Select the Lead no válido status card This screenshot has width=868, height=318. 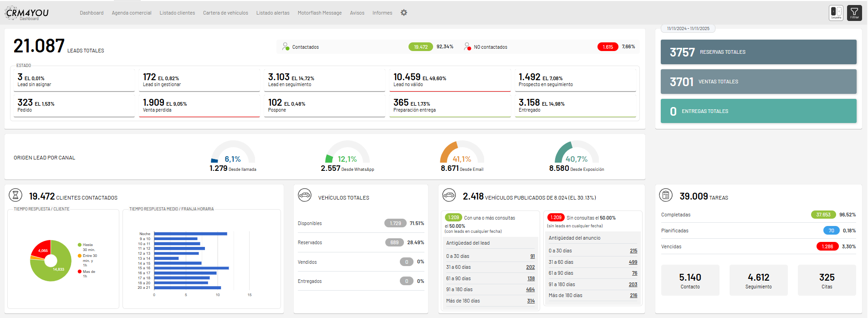(449, 80)
